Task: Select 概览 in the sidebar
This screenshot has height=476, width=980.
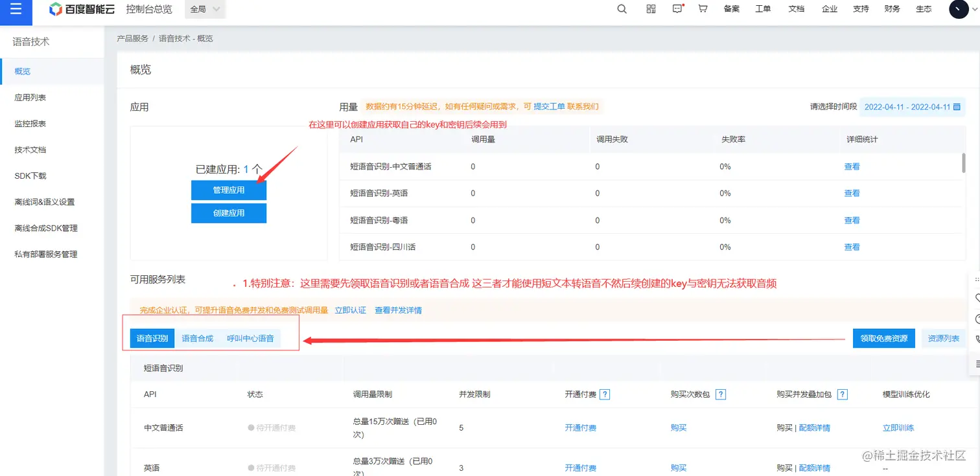Action: 52,71
